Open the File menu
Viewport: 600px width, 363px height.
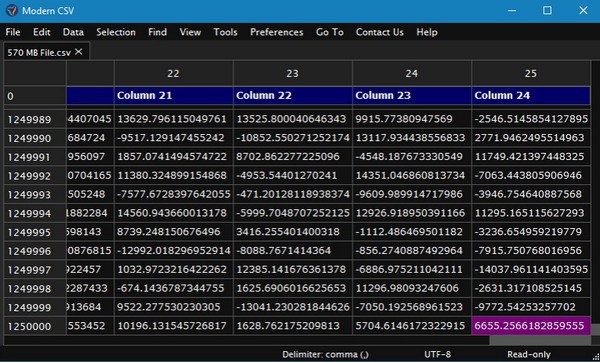(x=13, y=32)
